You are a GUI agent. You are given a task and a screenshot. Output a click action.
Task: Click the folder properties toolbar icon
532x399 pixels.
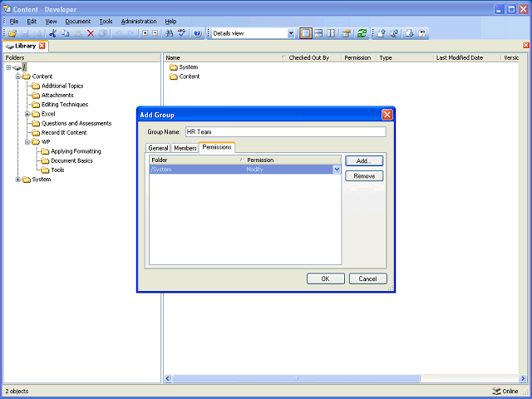pos(347,33)
